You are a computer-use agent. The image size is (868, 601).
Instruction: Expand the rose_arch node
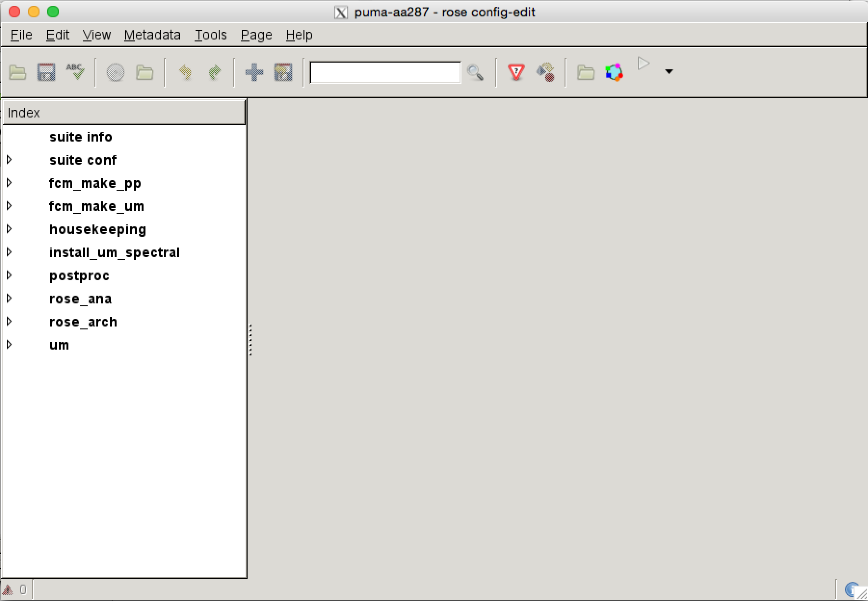click(x=9, y=321)
